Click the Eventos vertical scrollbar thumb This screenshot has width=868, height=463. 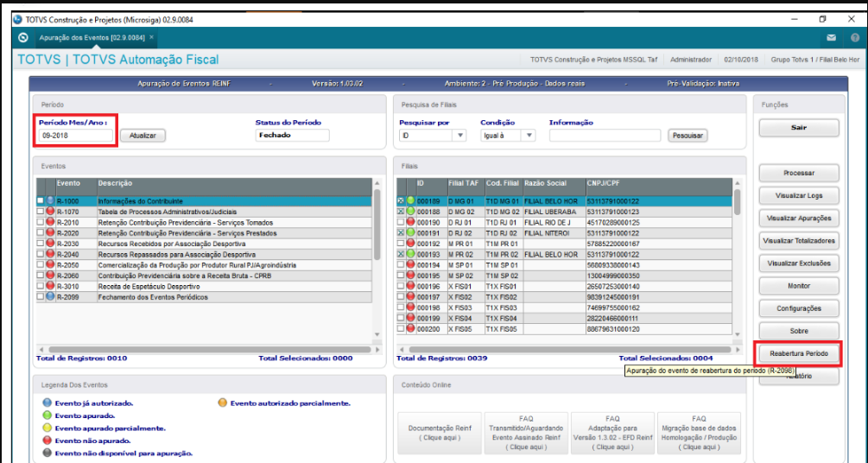click(377, 225)
